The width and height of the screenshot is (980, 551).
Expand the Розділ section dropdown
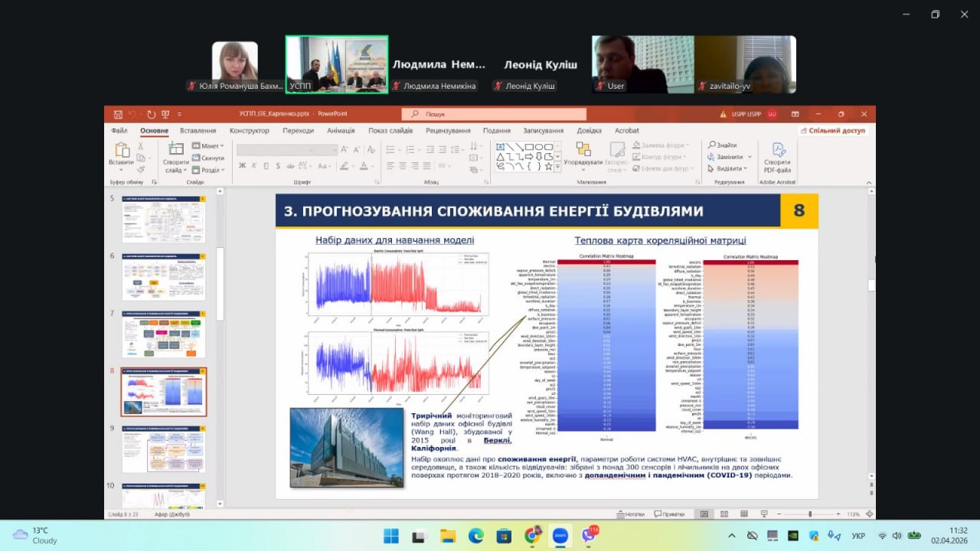207,170
